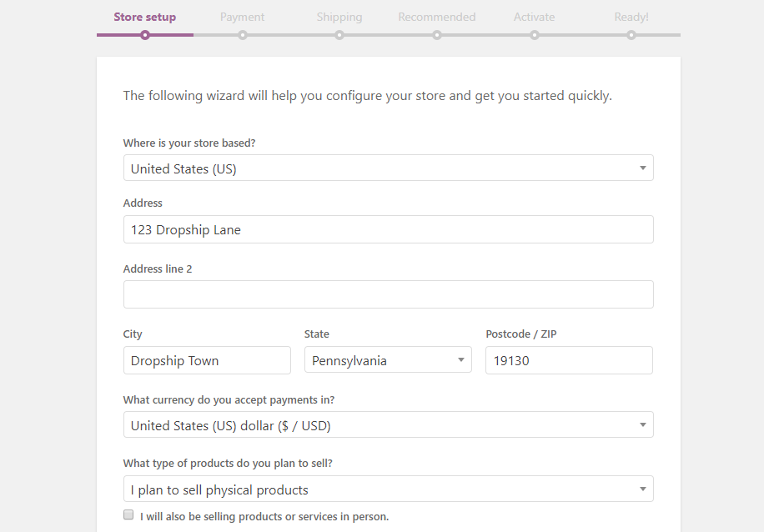Click the Address field with 123 Dropship Lane

click(388, 230)
